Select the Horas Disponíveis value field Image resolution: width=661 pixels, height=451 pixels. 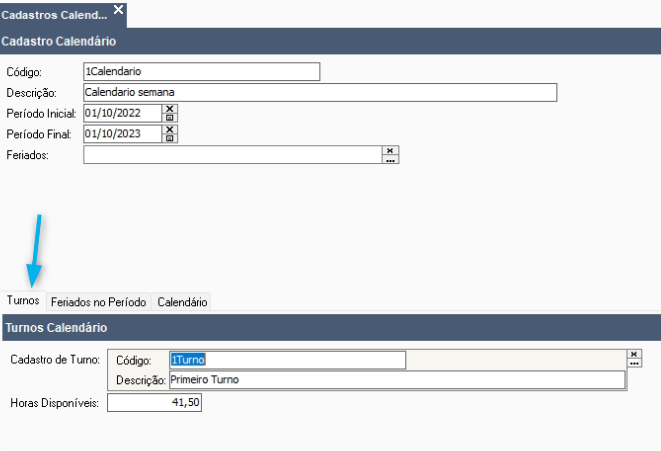click(x=154, y=403)
